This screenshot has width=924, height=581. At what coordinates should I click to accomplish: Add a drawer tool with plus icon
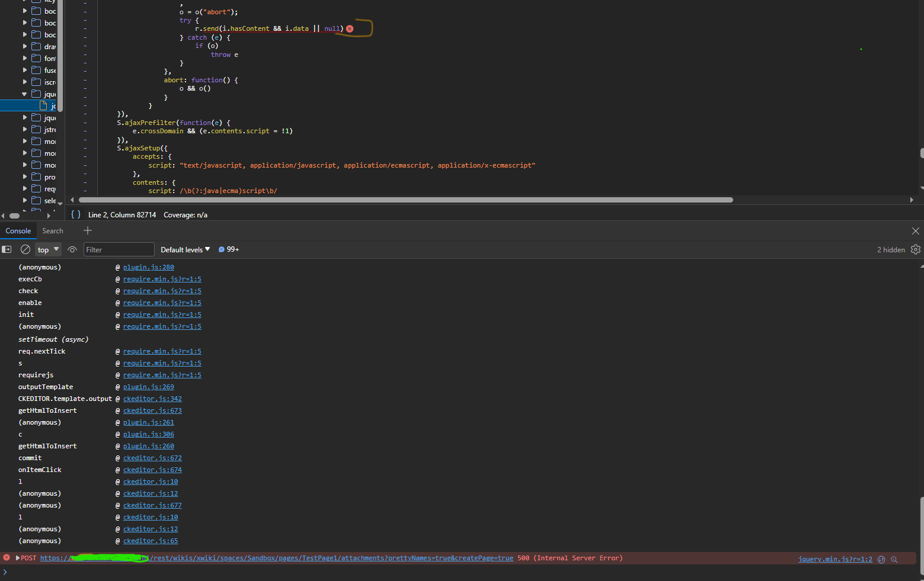click(x=88, y=230)
